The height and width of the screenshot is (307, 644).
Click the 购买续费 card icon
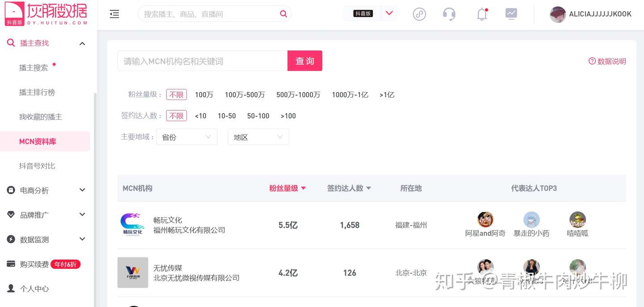tap(11, 264)
